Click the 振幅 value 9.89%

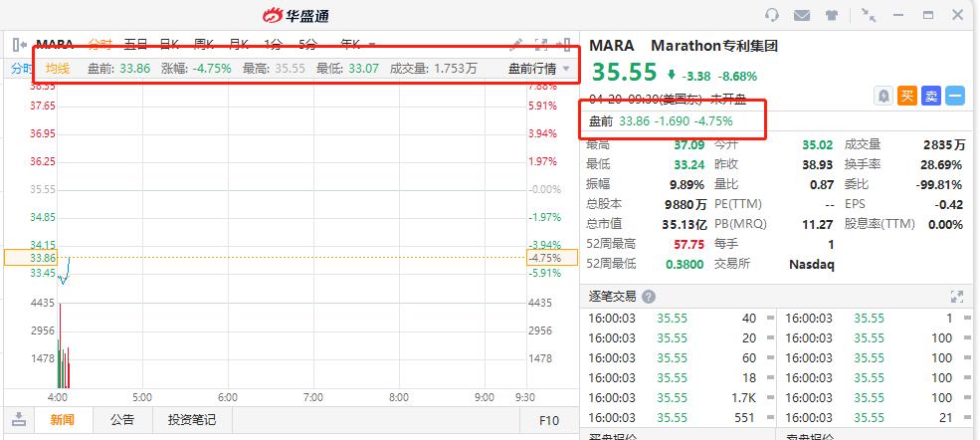point(688,184)
